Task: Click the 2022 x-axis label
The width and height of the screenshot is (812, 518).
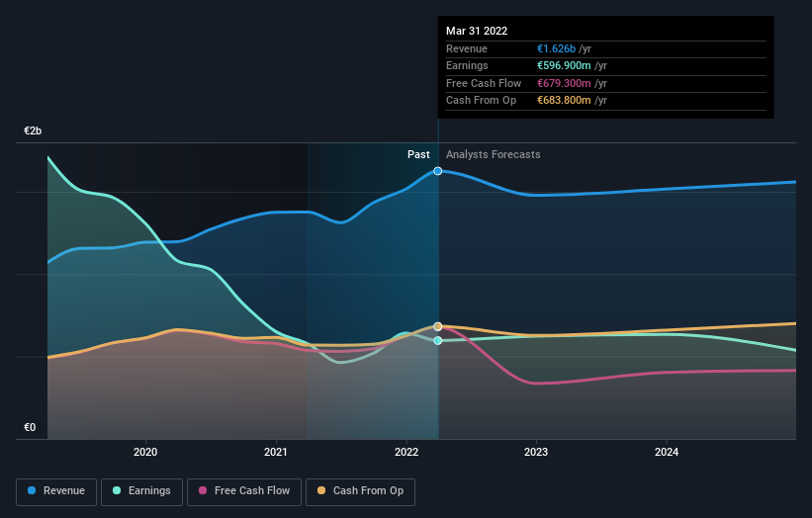Action: 406,453
